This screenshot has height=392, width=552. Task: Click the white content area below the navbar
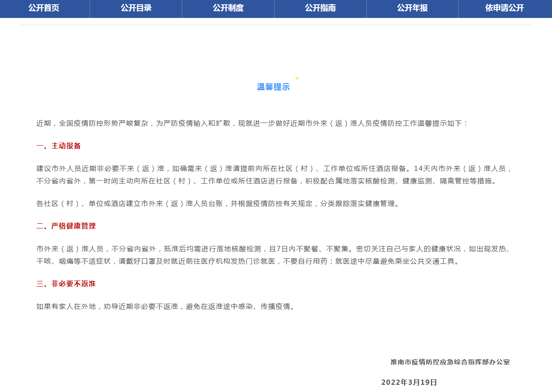[276, 51]
